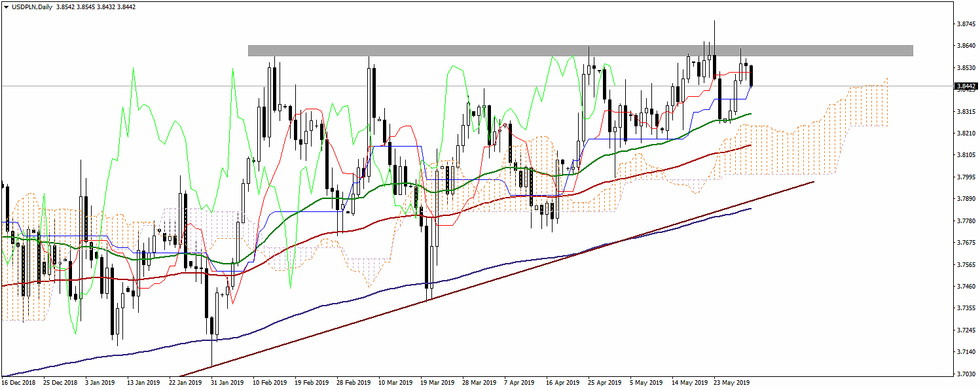Click the 3.7780 price axis label
The image size is (980, 390).
(966, 221)
